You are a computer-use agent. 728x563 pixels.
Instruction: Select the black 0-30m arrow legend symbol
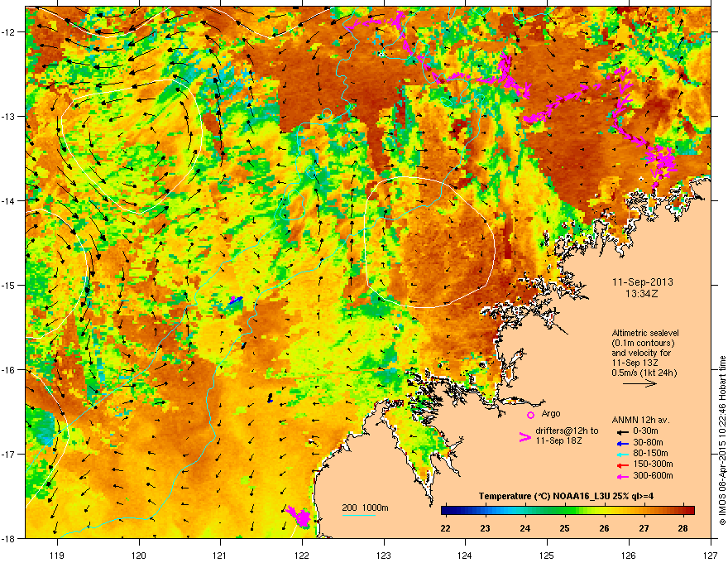pyautogui.click(x=622, y=431)
